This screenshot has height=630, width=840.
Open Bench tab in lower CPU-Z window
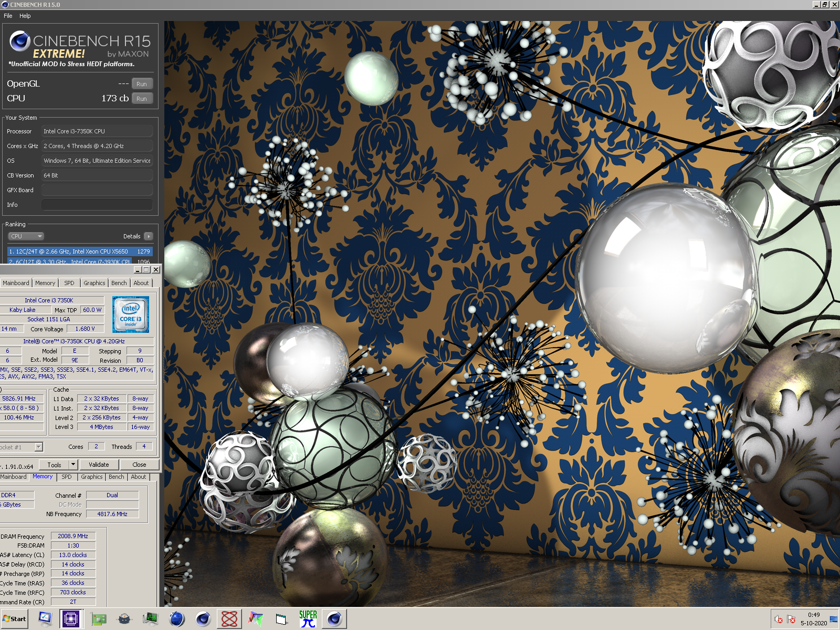click(x=117, y=477)
